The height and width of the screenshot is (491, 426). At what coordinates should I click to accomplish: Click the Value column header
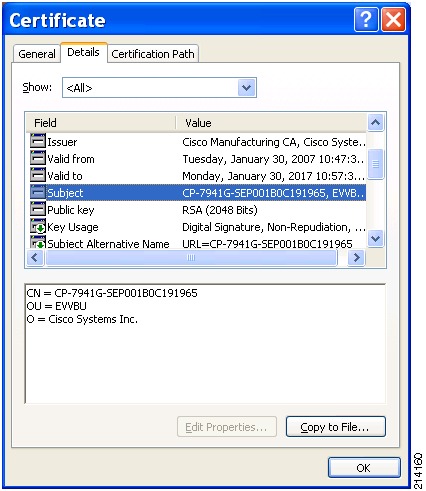(271, 123)
